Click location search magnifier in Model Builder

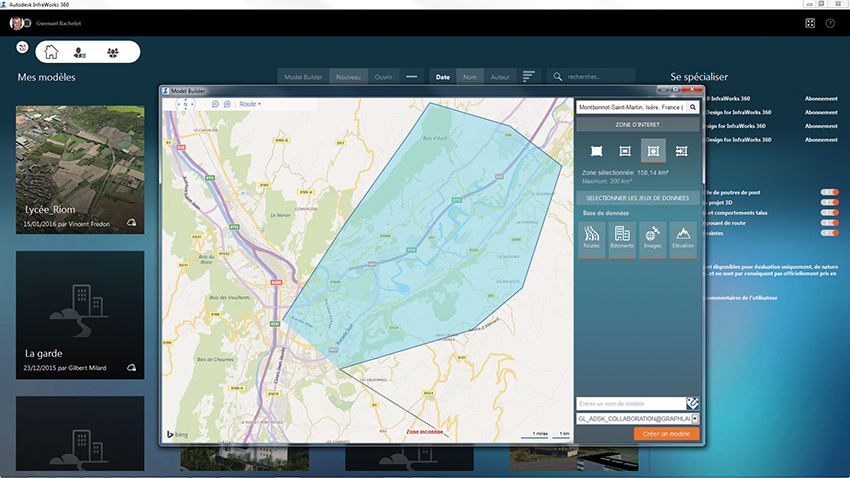tap(692, 107)
